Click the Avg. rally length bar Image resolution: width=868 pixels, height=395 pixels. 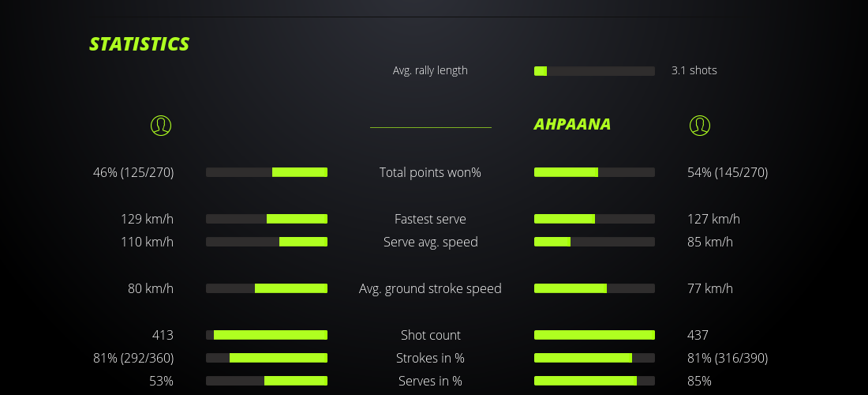594,71
